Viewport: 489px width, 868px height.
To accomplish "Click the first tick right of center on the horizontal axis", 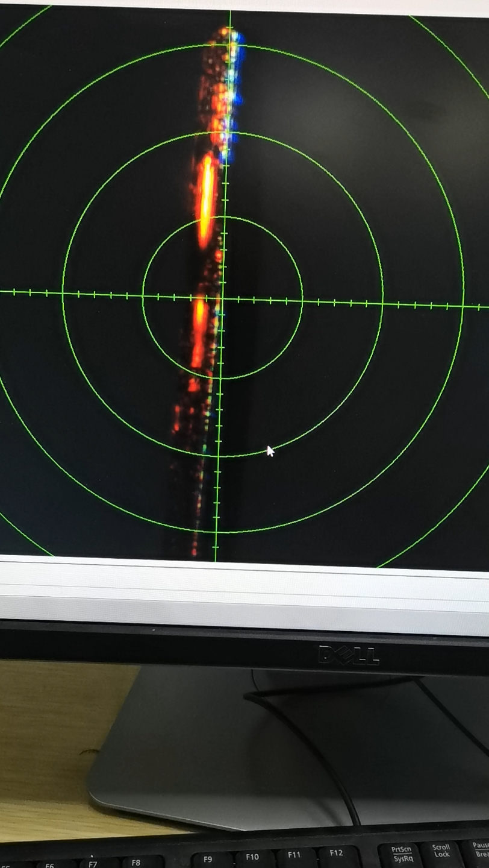I will 238,299.
